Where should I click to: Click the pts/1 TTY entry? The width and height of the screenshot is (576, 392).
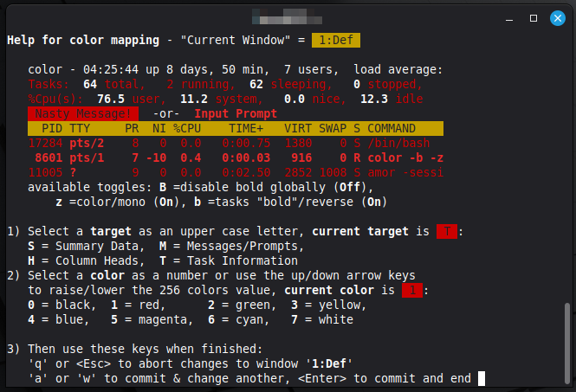click(x=87, y=157)
